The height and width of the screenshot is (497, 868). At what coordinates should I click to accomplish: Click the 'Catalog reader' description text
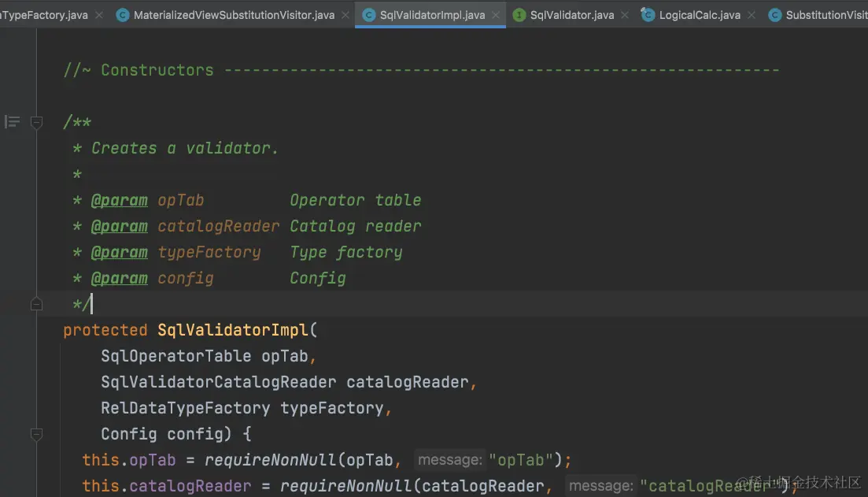click(x=356, y=227)
